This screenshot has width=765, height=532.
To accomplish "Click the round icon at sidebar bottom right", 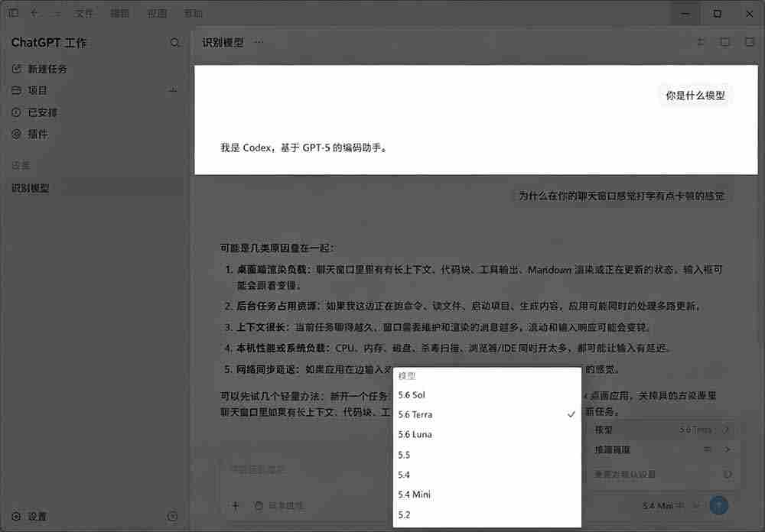I will pos(172,516).
